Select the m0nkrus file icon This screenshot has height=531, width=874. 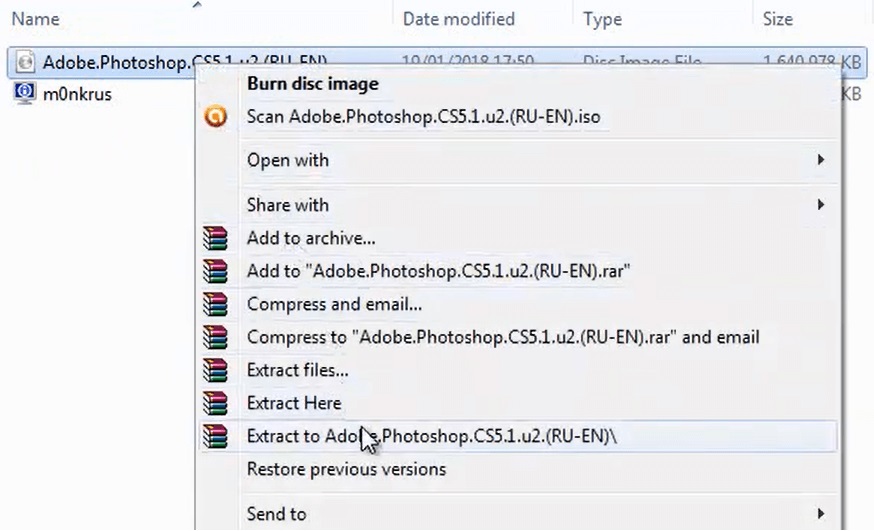(x=25, y=93)
